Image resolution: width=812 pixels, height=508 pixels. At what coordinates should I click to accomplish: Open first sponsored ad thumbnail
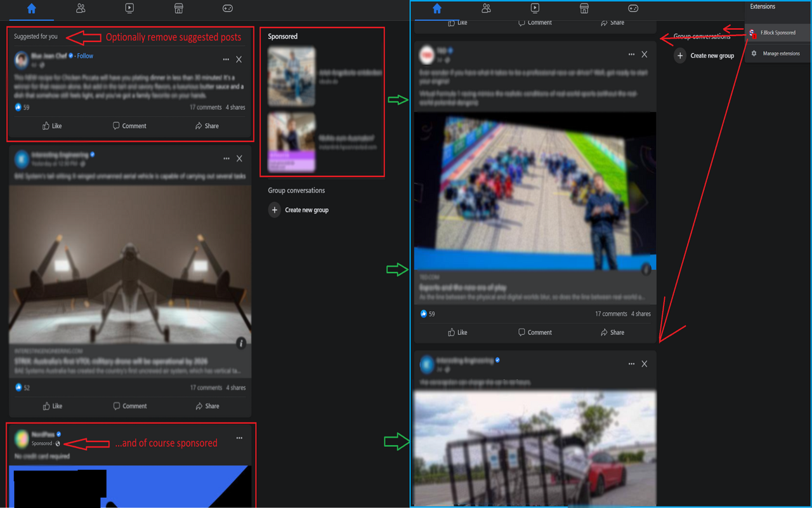pyautogui.click(x=291, y=77)
